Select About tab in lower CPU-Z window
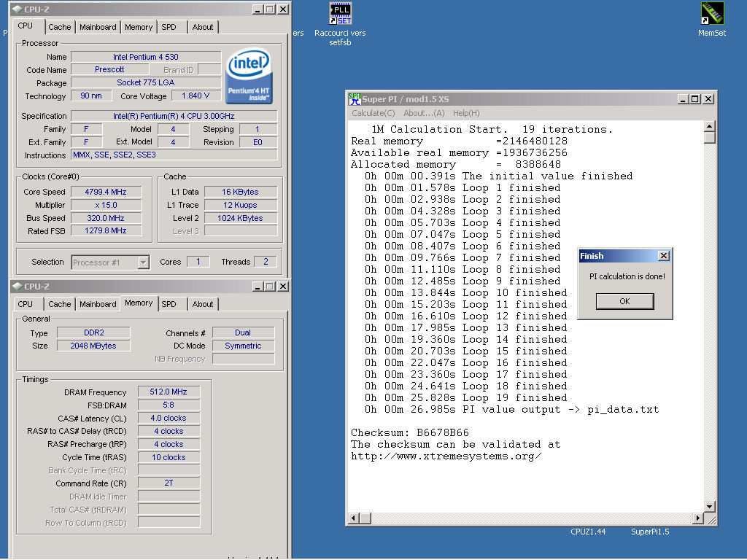This screenshot has height=560, width=747. click(203, 304)
